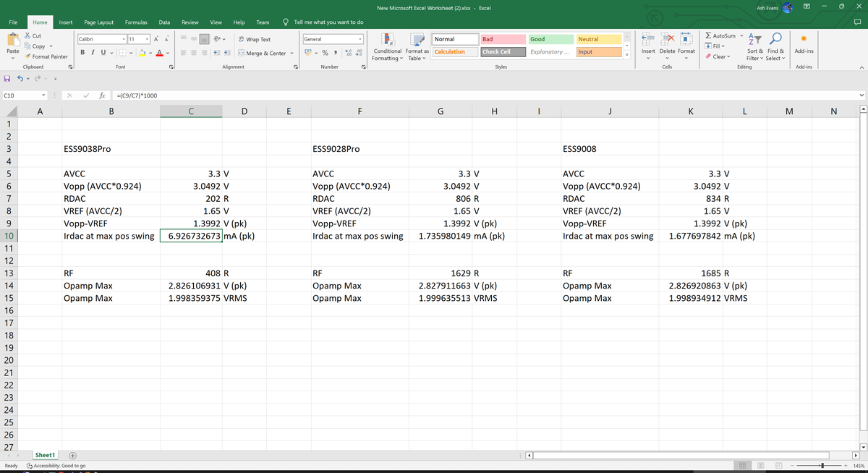Open the Merge & Center dropdown arrow

coord(292,53)
